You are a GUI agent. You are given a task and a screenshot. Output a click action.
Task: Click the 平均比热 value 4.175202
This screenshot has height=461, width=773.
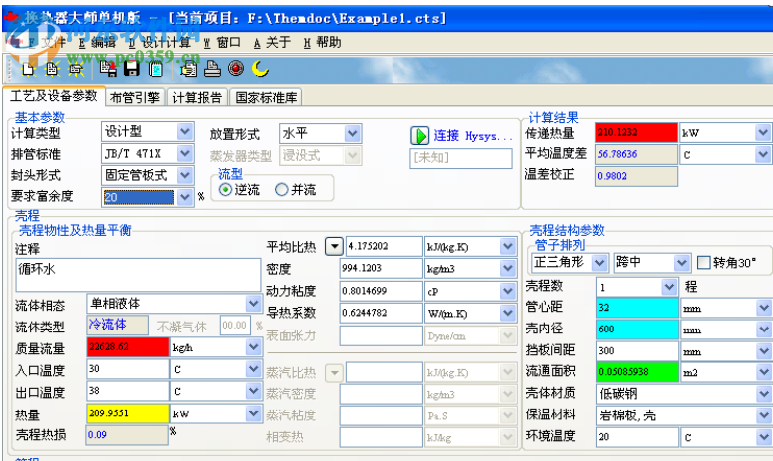point(384,246)
